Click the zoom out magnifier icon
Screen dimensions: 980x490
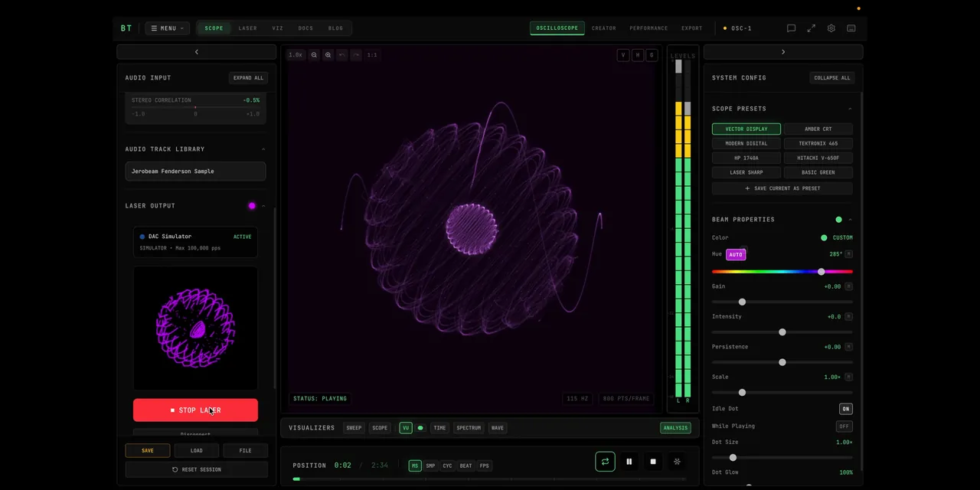coord(314,55)
